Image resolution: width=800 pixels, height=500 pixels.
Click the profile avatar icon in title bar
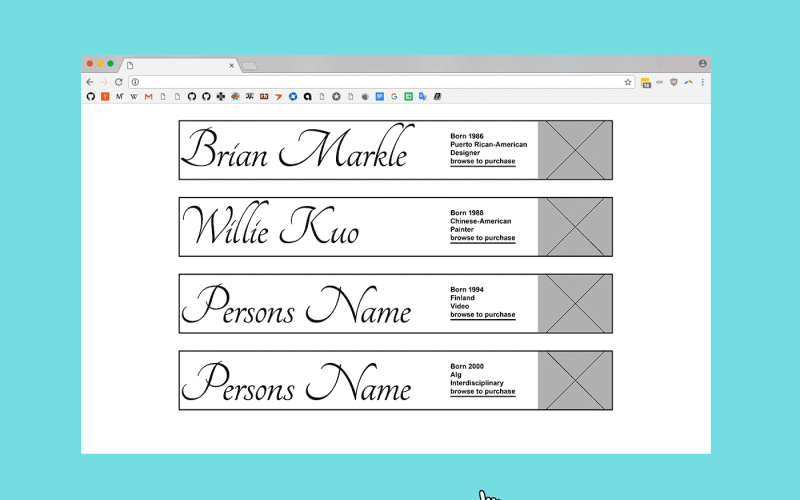point(703,64)
